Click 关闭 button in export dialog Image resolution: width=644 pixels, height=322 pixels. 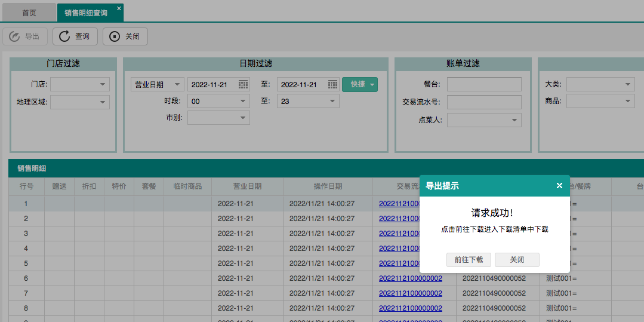coord(517,260)
